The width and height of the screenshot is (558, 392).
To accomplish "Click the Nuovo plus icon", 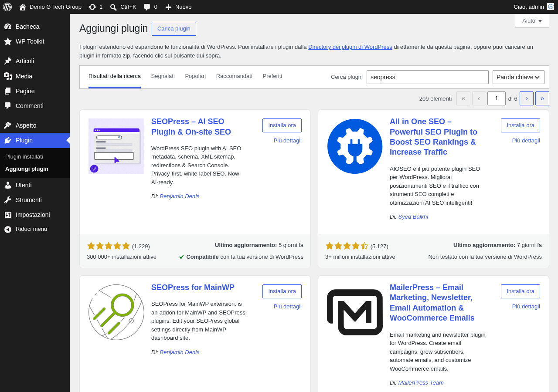I will pos(169,7).
